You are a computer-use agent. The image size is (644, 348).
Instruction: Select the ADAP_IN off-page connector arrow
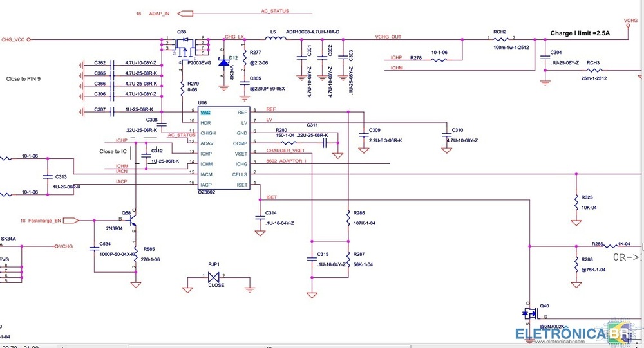(186, 13)
